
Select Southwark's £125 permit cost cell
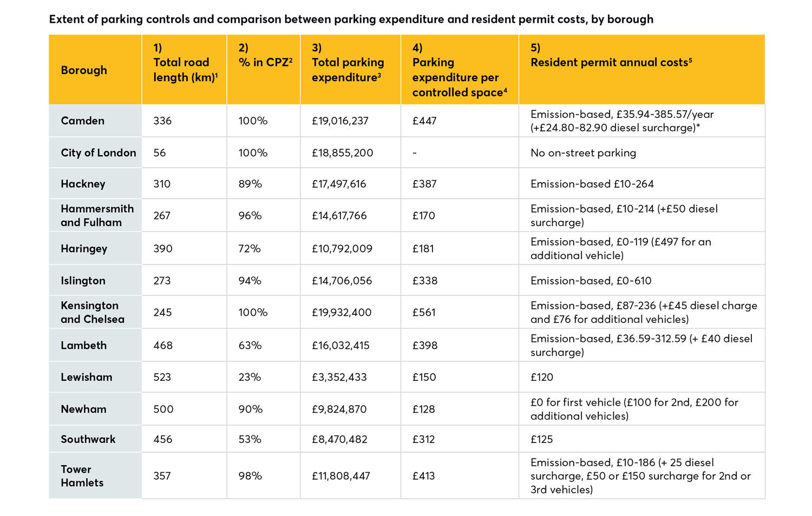click(x=542, y=439)
